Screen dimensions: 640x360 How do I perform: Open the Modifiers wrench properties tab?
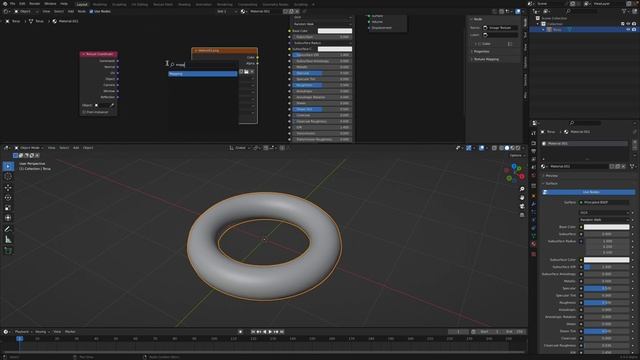point(533,204)
